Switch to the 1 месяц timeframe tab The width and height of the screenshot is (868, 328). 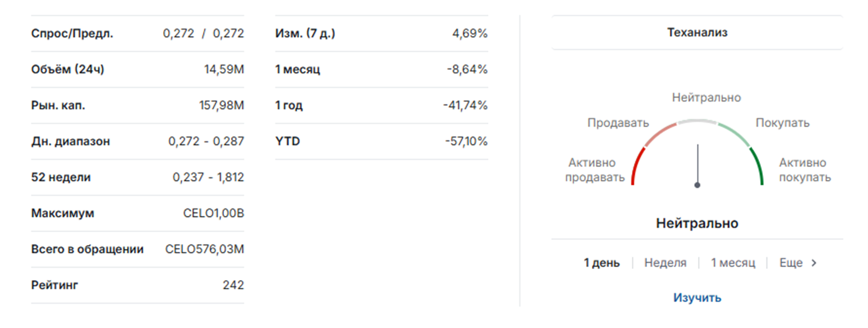click(x=733, y=263)
